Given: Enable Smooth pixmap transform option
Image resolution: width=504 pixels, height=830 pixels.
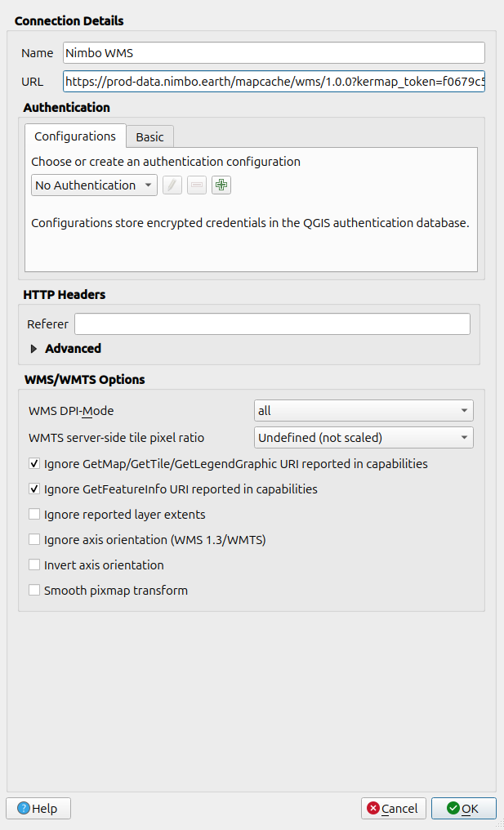Looking at the screenshot, I should pos(34,591).
